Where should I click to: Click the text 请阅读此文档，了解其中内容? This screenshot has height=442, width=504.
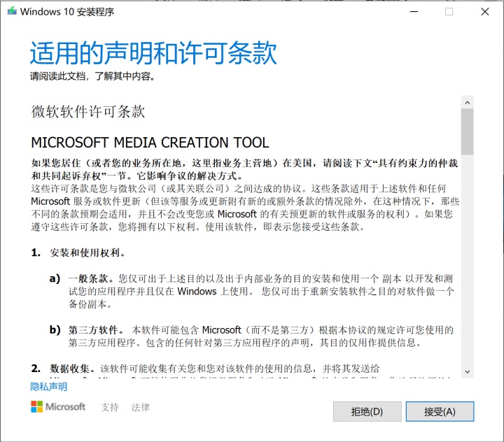pyautogui.click(x=92, y=76)
